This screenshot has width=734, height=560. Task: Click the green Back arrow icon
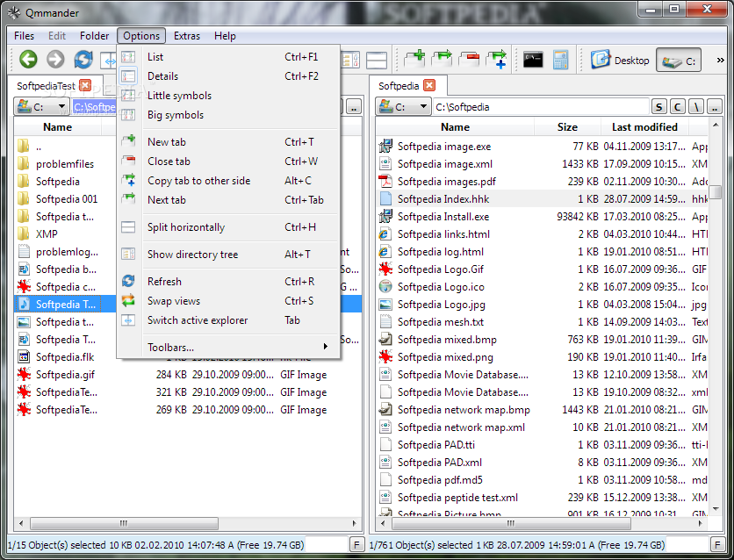tap(28, 60)
